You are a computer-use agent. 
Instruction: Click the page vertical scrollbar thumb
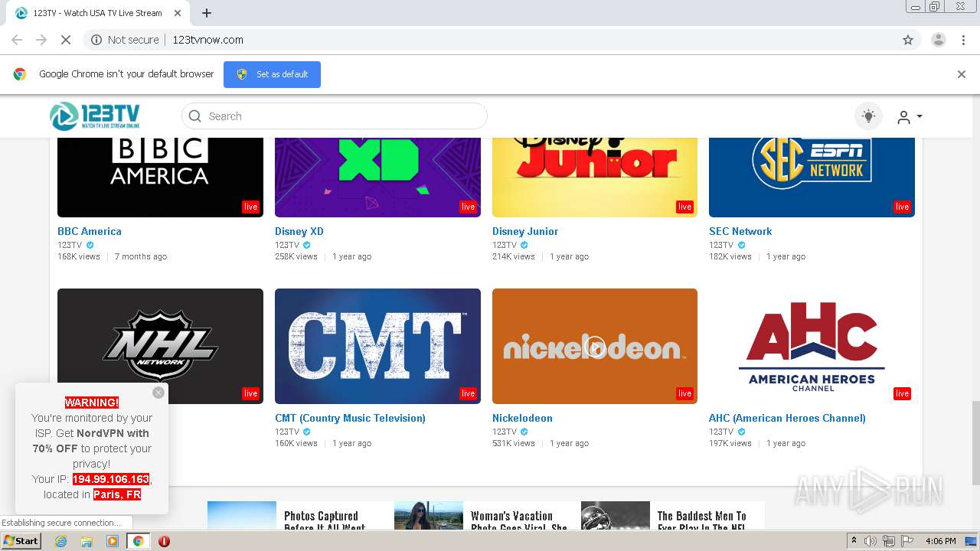975,442
